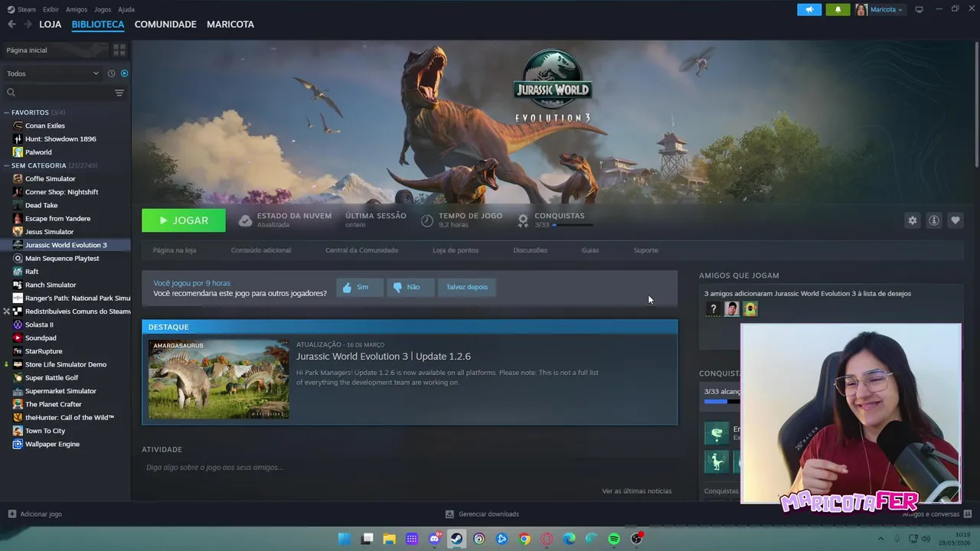Open the Página da loja link
Image resolution: width=980 pixels, height=551 pixels.
[175, 250]
